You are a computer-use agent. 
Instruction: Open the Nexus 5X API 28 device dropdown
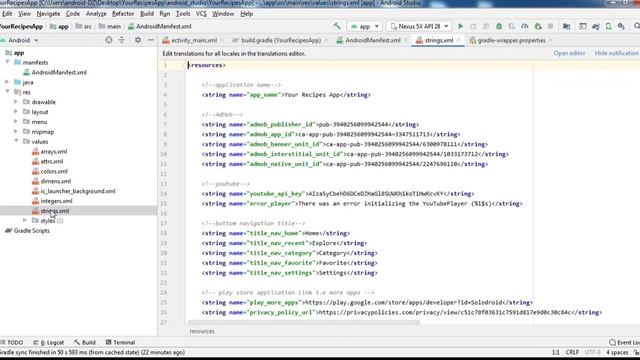tap(419, 26)
